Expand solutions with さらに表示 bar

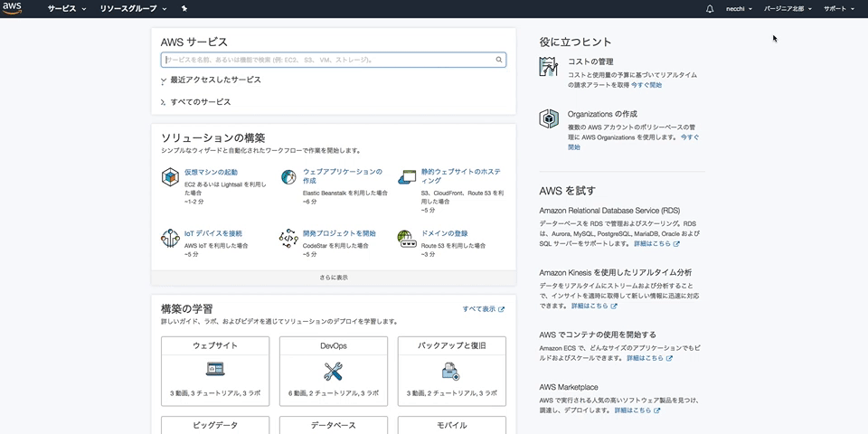(334, 278)
